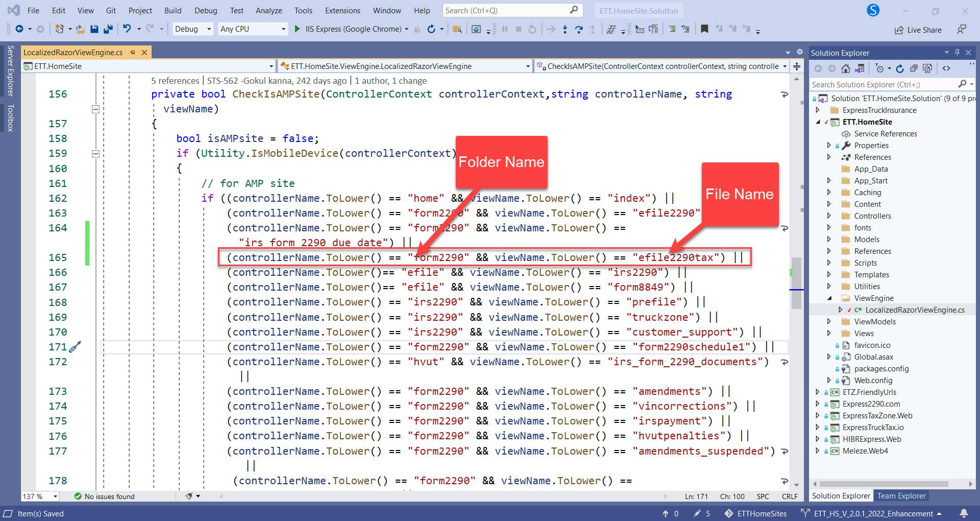Open the Analyze menu
The image size is (980, 521).
[268, 10]
